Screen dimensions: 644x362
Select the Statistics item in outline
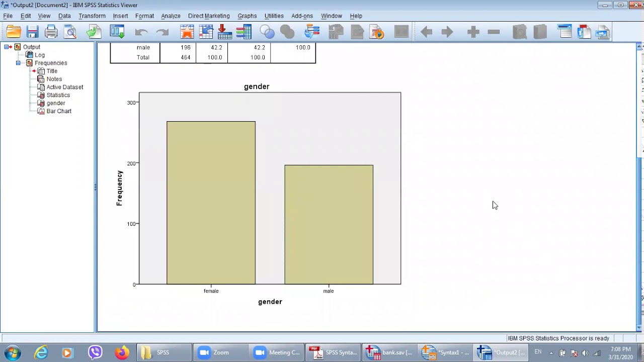coord(58,95)
